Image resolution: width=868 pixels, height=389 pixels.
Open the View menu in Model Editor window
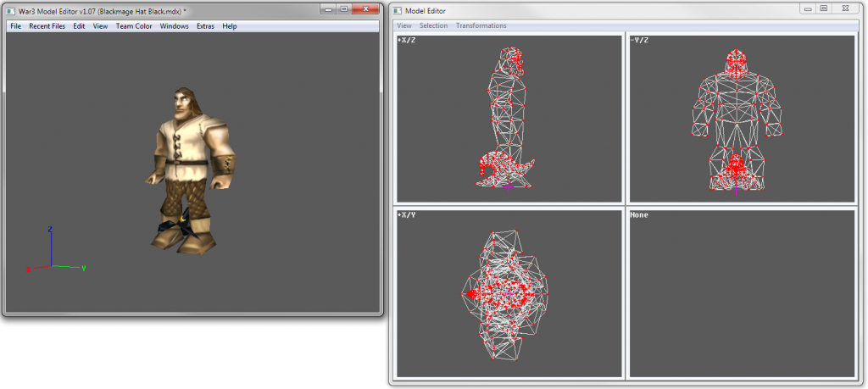coord(404,25)
